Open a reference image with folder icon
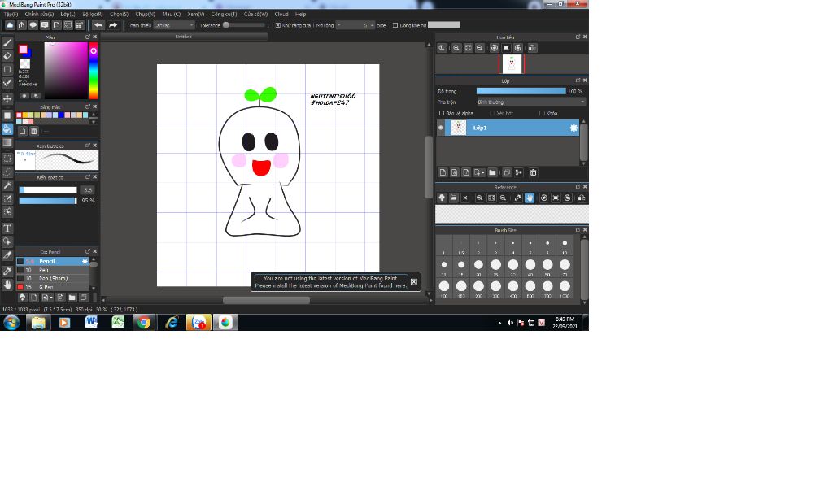 (x=453, y=198)
